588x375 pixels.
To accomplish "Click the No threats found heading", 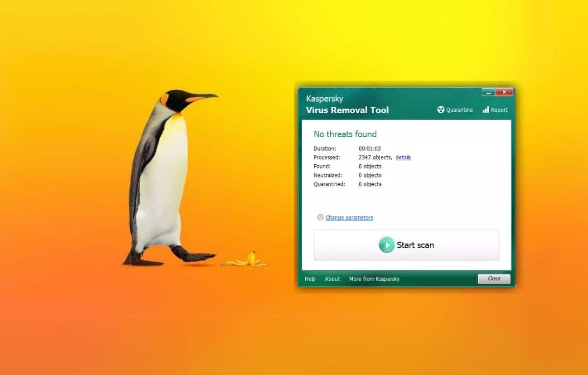I will [x=345, y=134].
